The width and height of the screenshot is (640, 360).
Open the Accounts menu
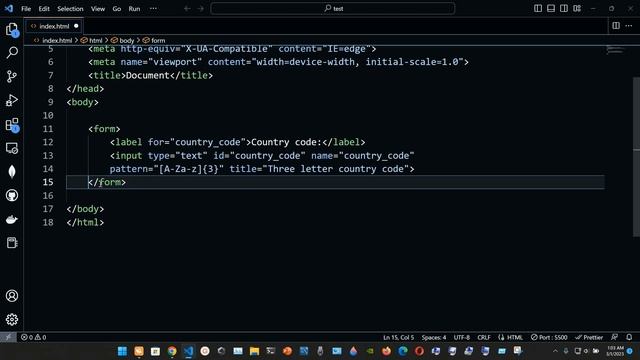pyautogui.click(x=12, y=296)
